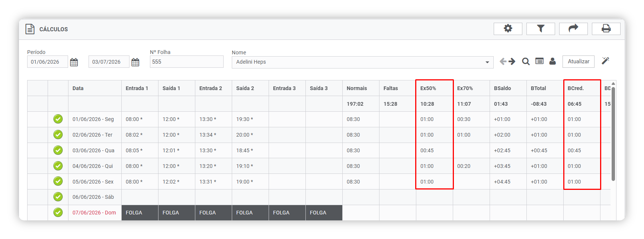The image size is (644, 239).
Task: Click the table vertical scrollbar
Action: coord(613,134)
